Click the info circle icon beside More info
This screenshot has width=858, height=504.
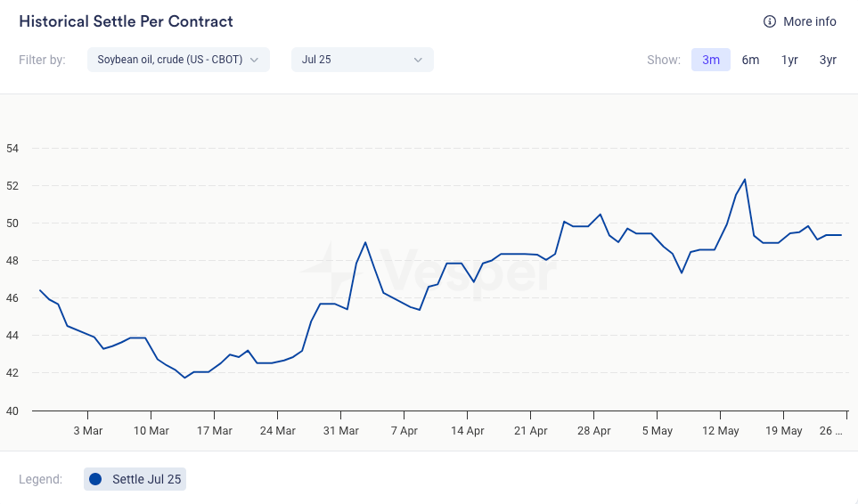(x=770, y=21)
